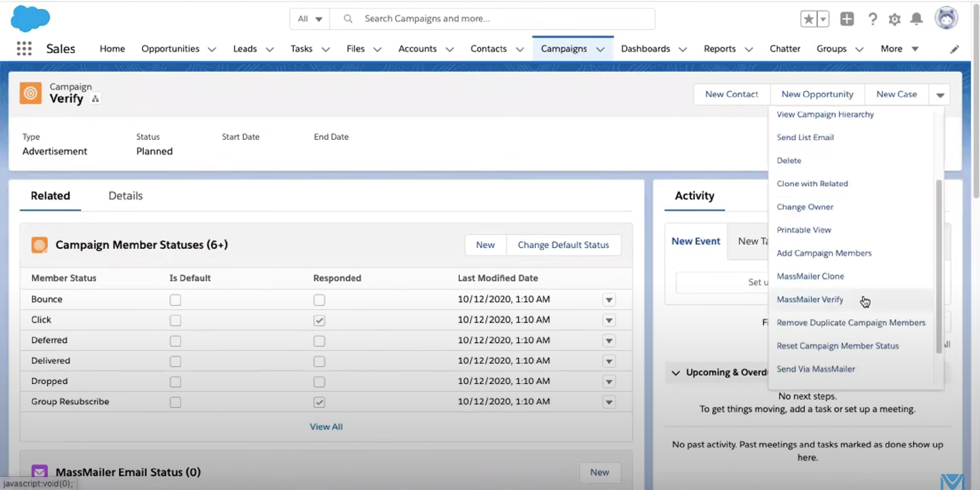Select Remove Duplicate Campaign Members
The image size is (980, 490).
850,322
